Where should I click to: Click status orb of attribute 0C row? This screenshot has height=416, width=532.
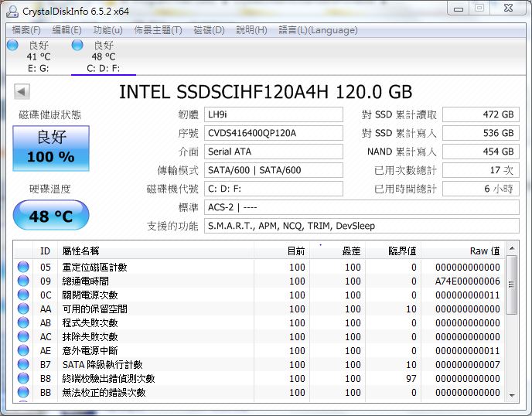(23, 295)
